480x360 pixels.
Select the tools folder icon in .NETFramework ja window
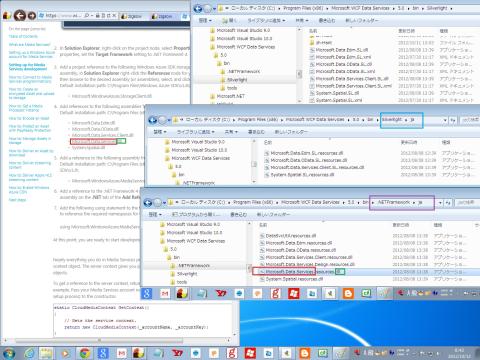tap(173, 282)
